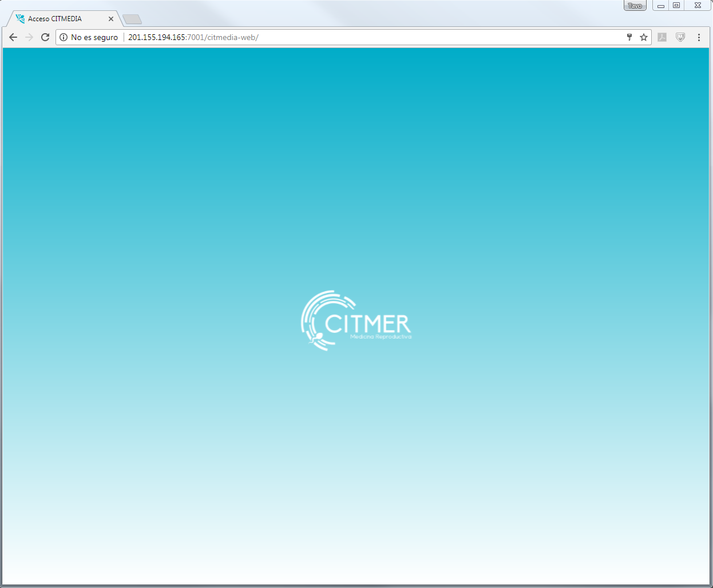Open a new browser tab
Image resolution: width=713 pixels, height=588 pixels.
tap(132, 19)
